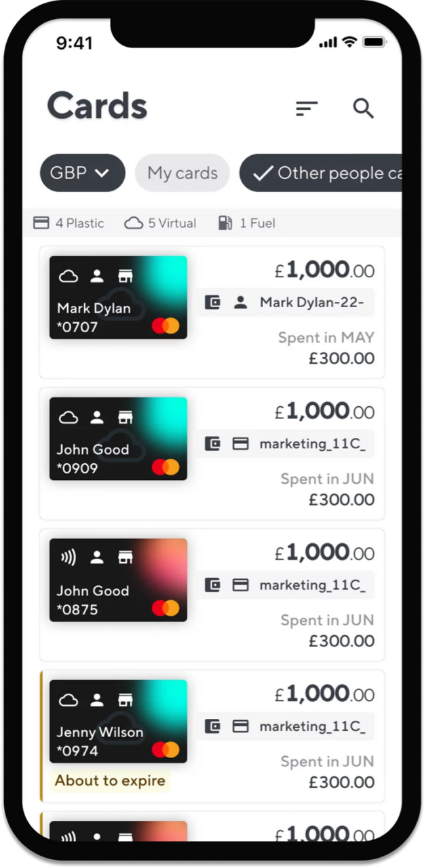424x868 pixels.
Task: Open Jenny Wilson's *0974 card
Action: coord(118,721)
